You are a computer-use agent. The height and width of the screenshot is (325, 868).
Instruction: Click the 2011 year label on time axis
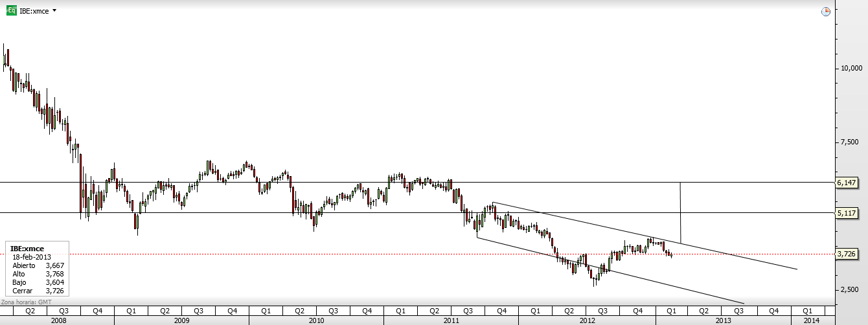click(451, 320)
